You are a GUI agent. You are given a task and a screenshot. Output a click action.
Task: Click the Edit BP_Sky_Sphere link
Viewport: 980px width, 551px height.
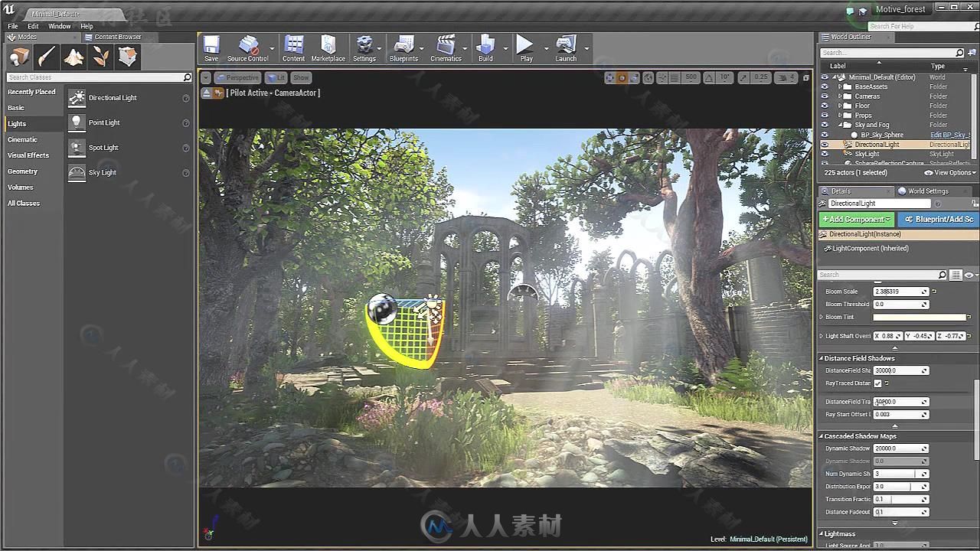click(950, 135)
